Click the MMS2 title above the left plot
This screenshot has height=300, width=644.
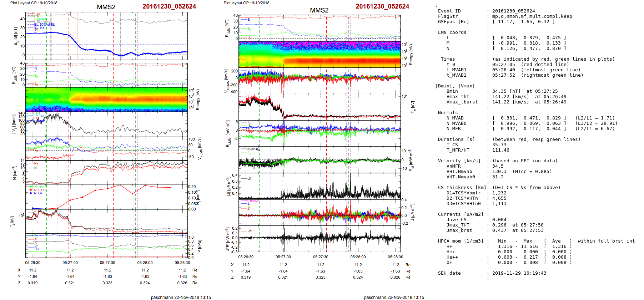pyautogui.click(x=106, y=7)
